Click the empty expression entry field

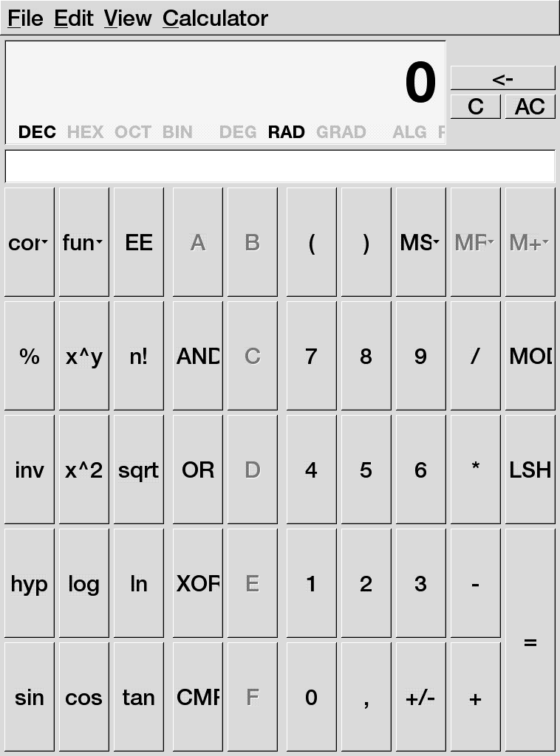(x=279, y=166)
